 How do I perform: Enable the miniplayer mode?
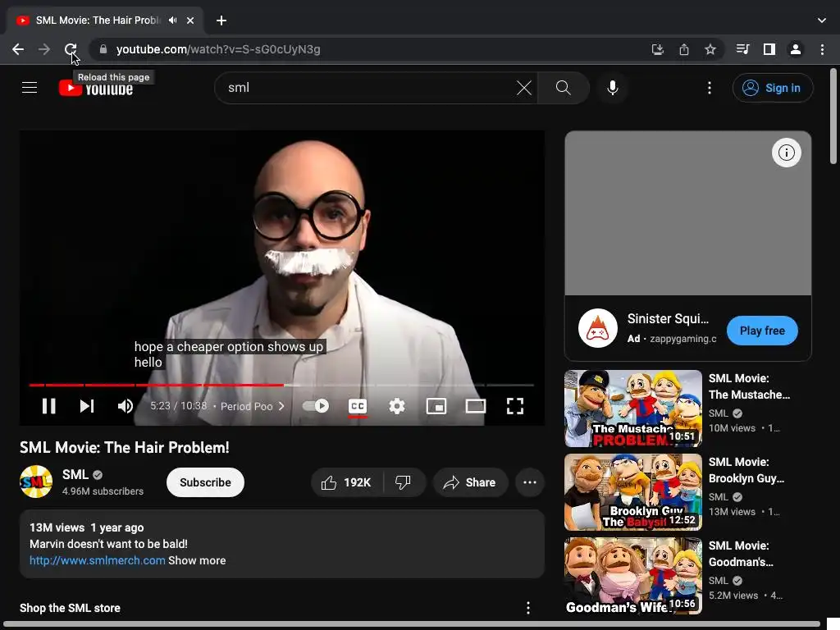pos(436,406)
